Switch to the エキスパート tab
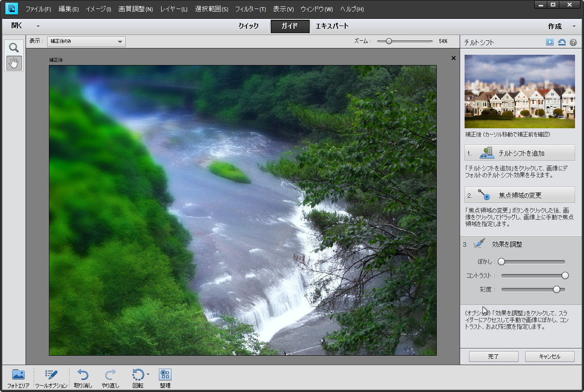Viewport: 584px width, 392px height. 332,26
